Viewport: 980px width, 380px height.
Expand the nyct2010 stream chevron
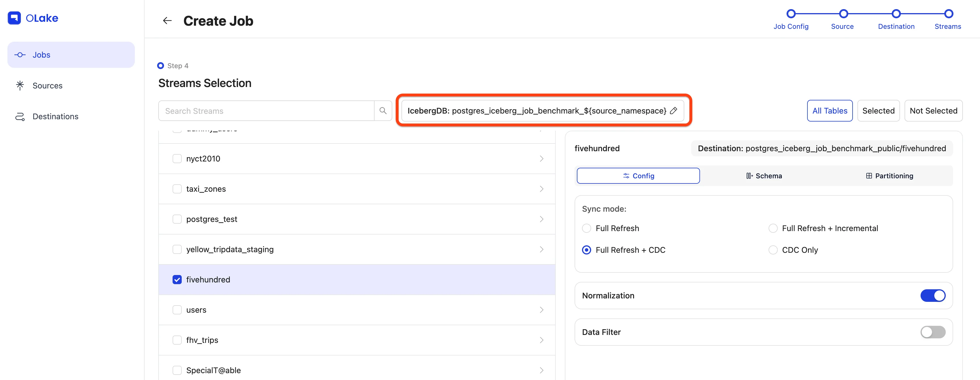click(541, 159)
